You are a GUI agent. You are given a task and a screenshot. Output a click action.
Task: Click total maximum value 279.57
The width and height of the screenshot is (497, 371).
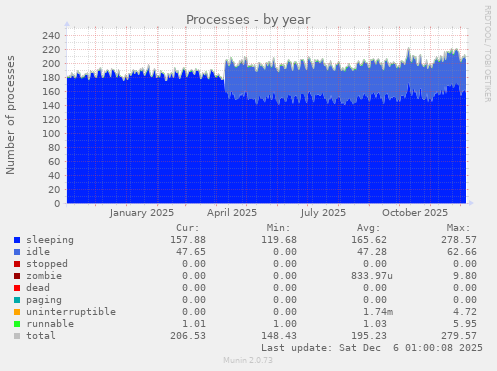click(x=459, y=336)
